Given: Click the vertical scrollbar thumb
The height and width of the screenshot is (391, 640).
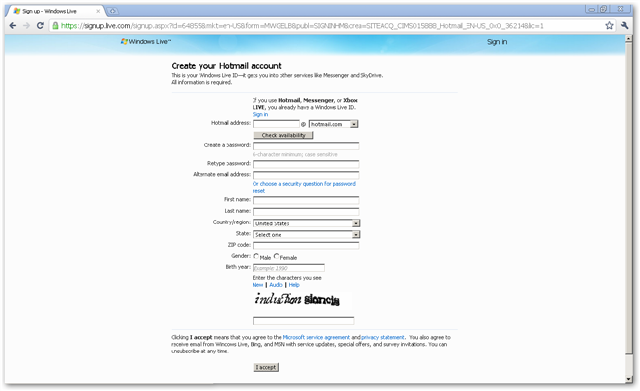Looking at the screenshot, I should point(629,199).
